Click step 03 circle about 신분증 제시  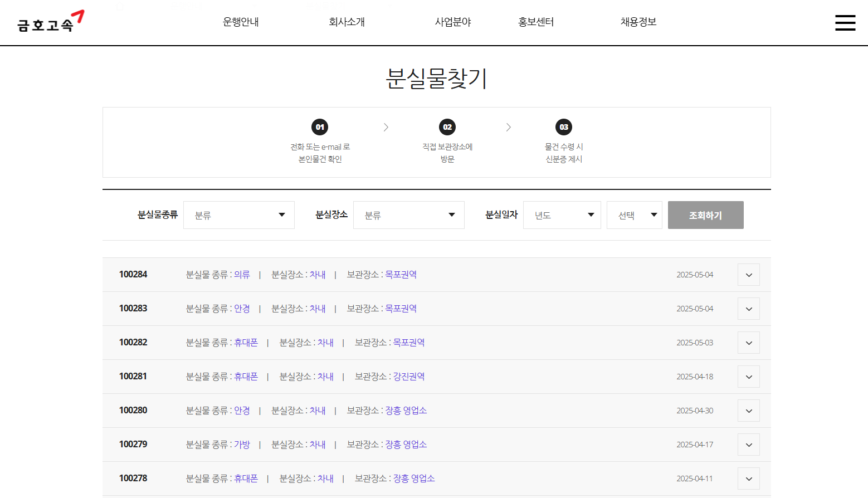tap(564, 127)
